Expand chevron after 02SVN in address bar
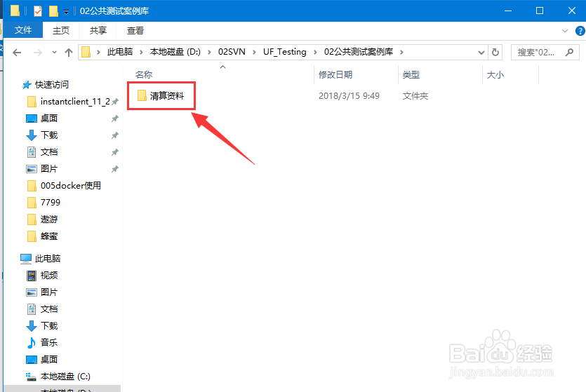586x392 pixels. pyautogui.click(x=254, y=53)
